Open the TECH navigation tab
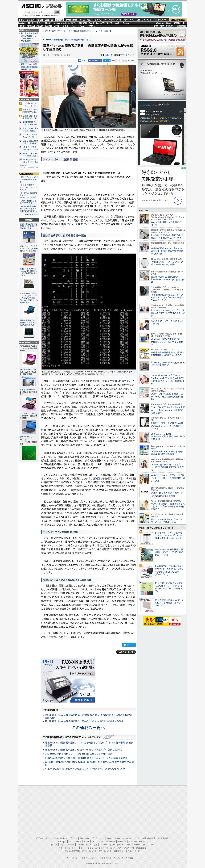The width and height of the screenshot is (205, 868). (40, 20)
